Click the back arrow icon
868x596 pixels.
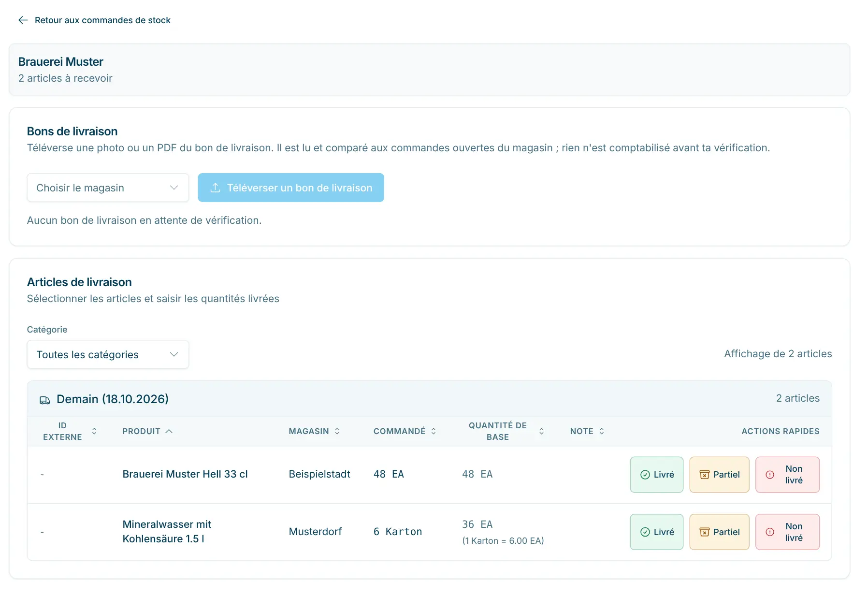pyautogui.click(x=23, y=20)
